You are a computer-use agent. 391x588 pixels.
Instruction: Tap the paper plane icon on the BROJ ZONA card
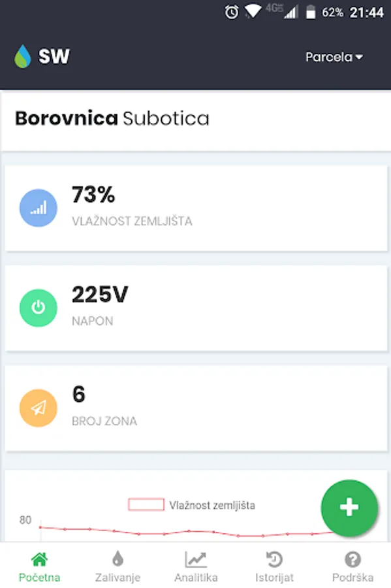38,408
